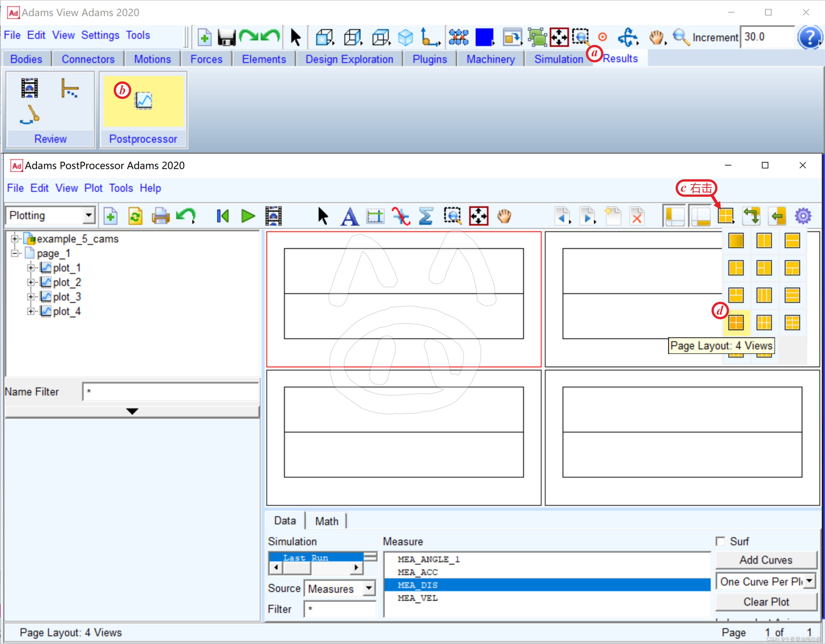The image size is (825, 644).
Task: Click the delete page red X icon
Action: pos(637,216)
